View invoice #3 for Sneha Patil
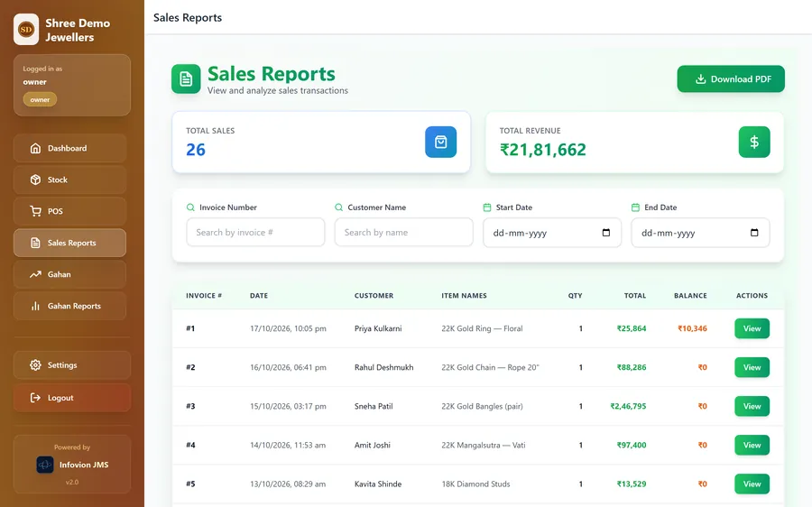 point(752,406)
